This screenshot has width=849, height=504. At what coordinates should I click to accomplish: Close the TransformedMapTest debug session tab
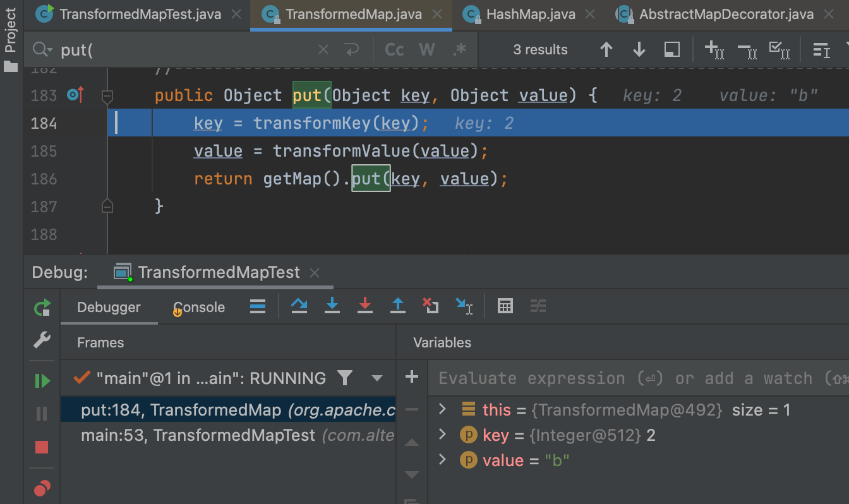(315, 273)
